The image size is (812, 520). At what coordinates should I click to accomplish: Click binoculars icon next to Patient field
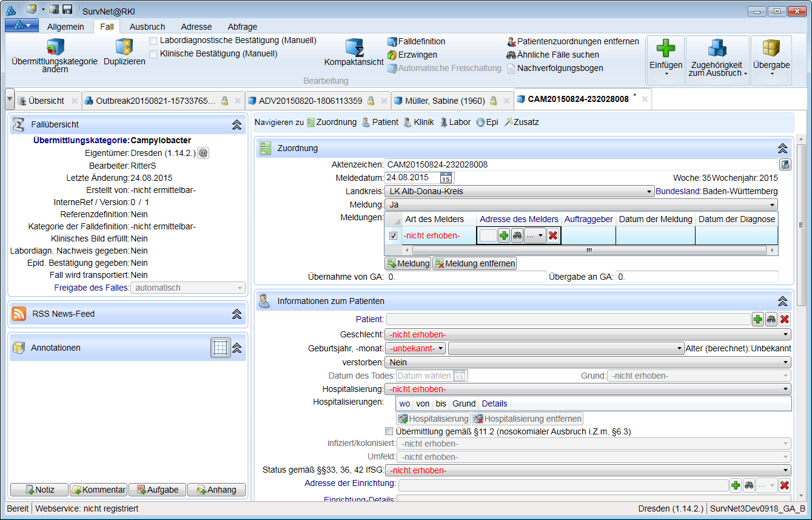point(771,319)
